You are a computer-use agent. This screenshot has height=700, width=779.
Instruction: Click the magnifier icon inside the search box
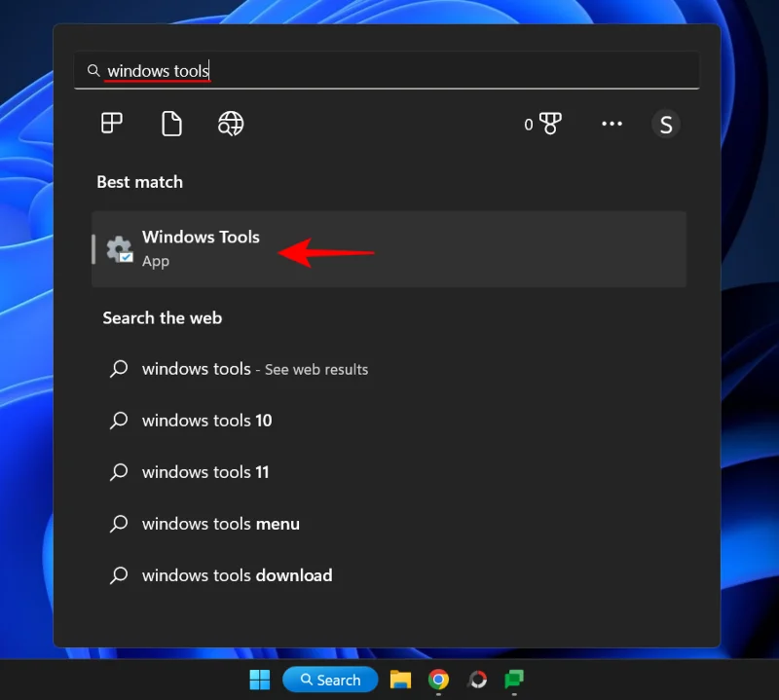(x=93, y=69)
